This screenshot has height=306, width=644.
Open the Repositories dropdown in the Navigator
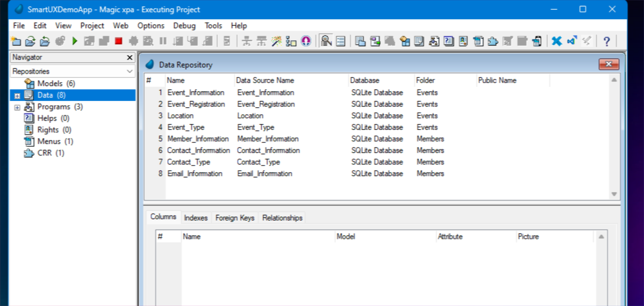tap(129, 71)
